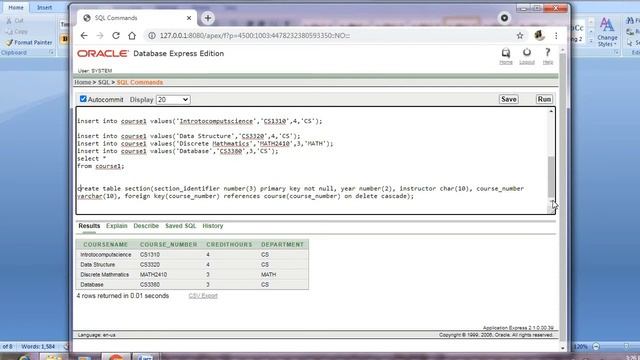Click the CSV Export link
The image size is (640, 360).
click(x=203, y=296)
